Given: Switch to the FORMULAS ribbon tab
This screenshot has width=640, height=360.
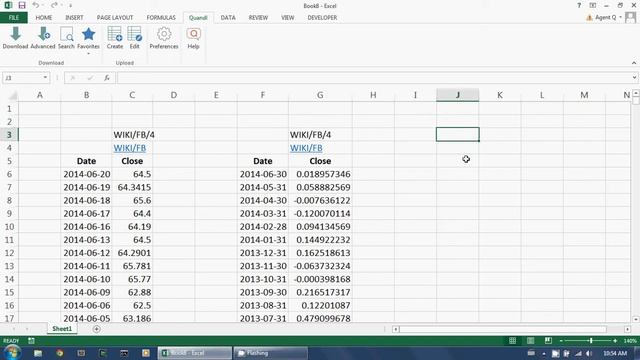Looking at the screenshot, I should [161, 18].
